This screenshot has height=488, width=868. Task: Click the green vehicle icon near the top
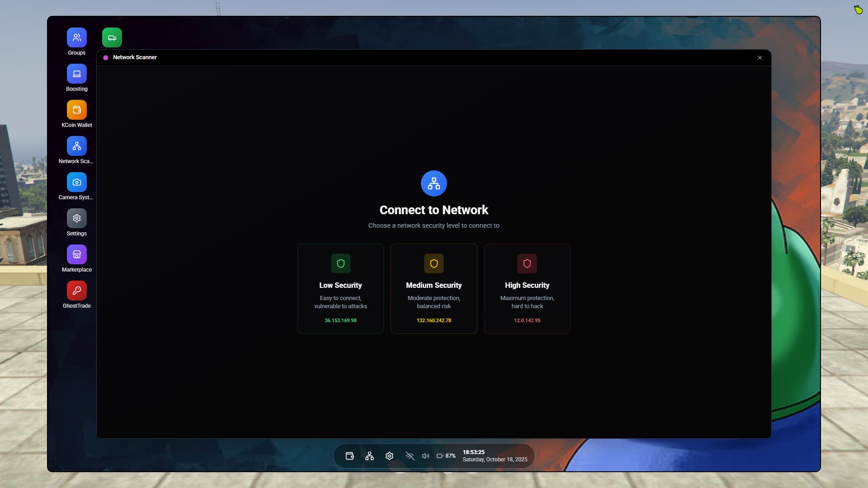click(x=112, y=37)
